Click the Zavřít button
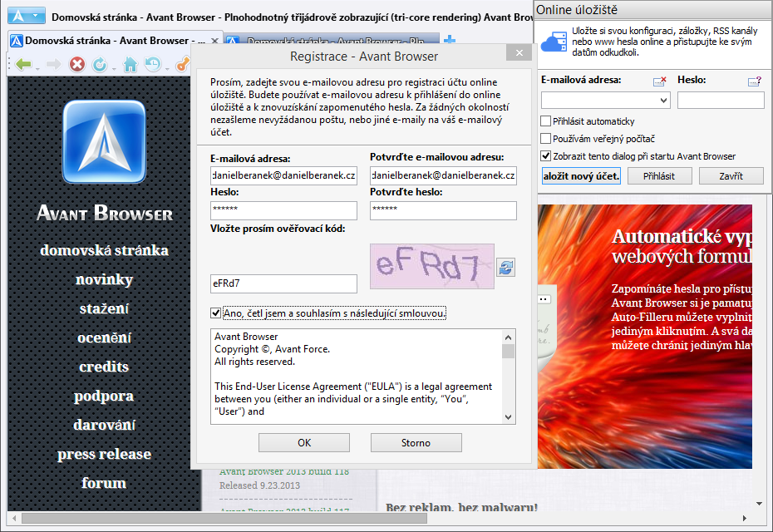Viewport: 773px width, 532px height. coord(731,176)
